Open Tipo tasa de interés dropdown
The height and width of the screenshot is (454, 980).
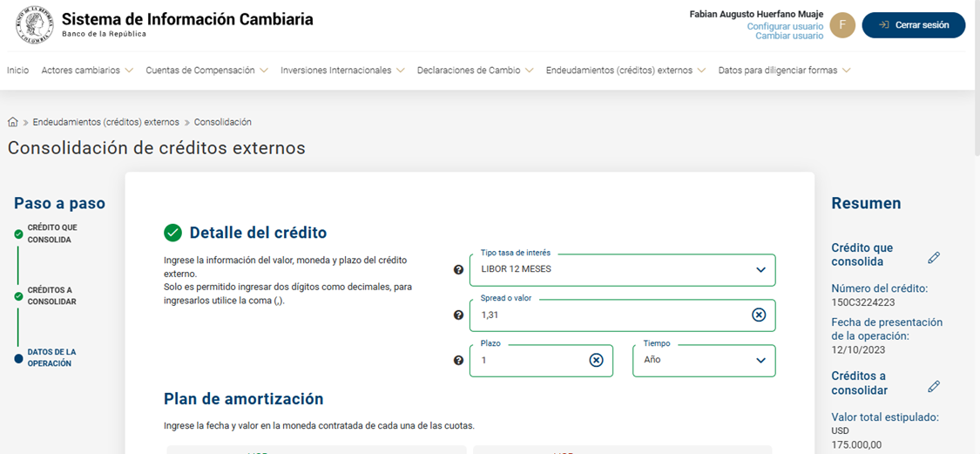click(622, 270)
